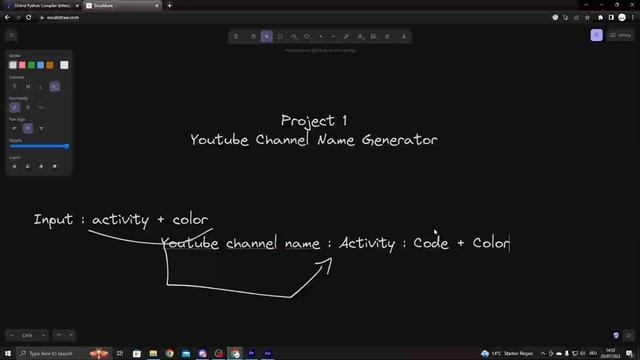Set font size to Medium
Screen dimensions: 640x360
click(x=28, y=87)
